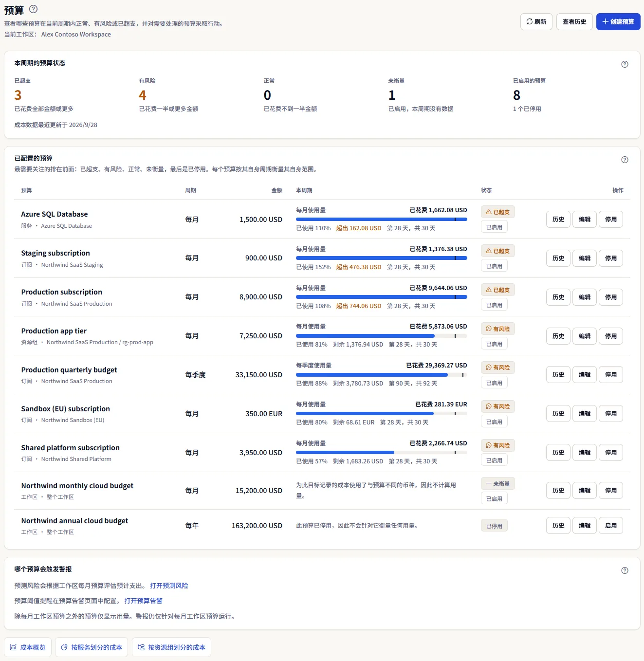Edit the Shared platform subscription budget
Viewport: 644px width, 661px height.
coord(585,453)
